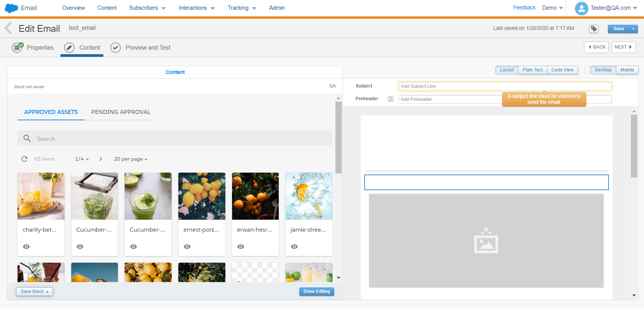Screen dimensions: 644x312
Task: Click the '65 items' count text
Action: [44, 159]
